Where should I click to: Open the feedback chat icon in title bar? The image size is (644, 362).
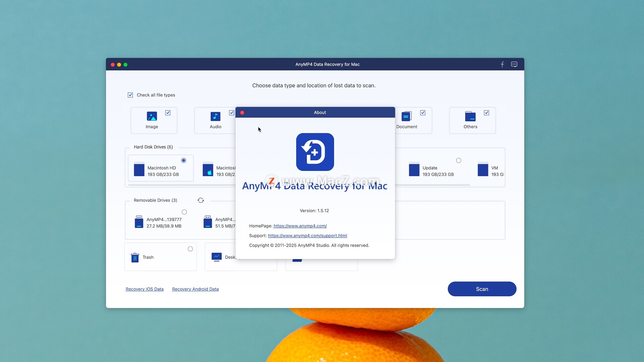(x=514, y=64)
